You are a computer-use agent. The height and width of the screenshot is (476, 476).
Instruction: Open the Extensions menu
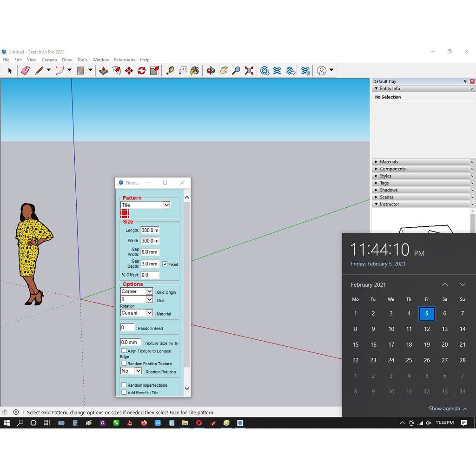pyautogui.click(x=125, y=60)
